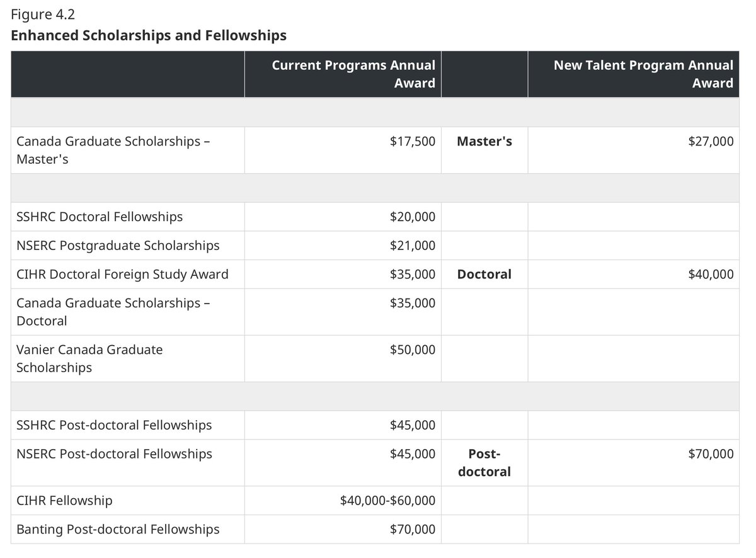Select 'Banting Post-doctoral Fellowships' row label
This screenshot has width=756, height=558.
pyautogui.click(x=118, y=529)
